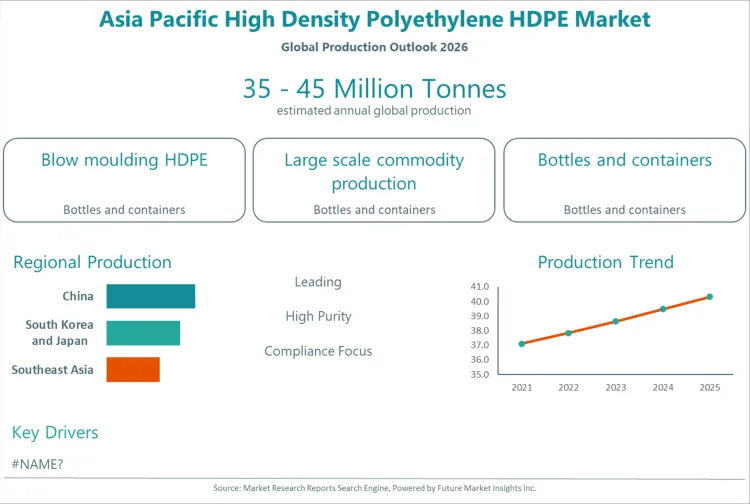
Task: Click the 'Southeast Asia' label
Action: [53, 370]
